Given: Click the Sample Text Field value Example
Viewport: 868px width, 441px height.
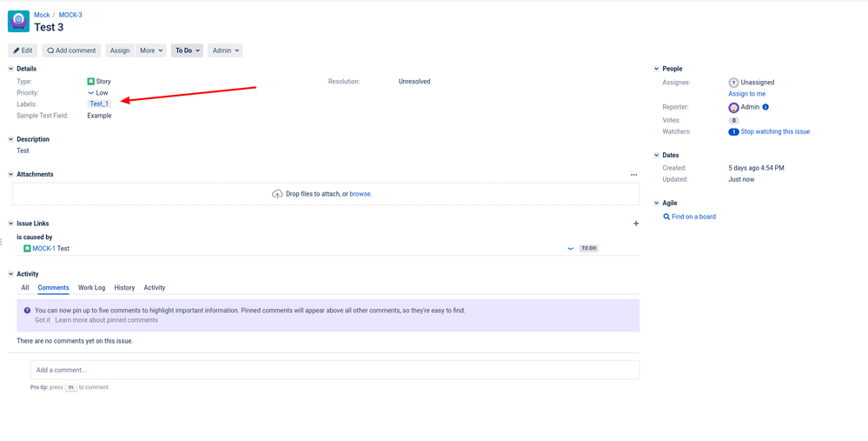Looking at the screenshot, I should point(100,116).
